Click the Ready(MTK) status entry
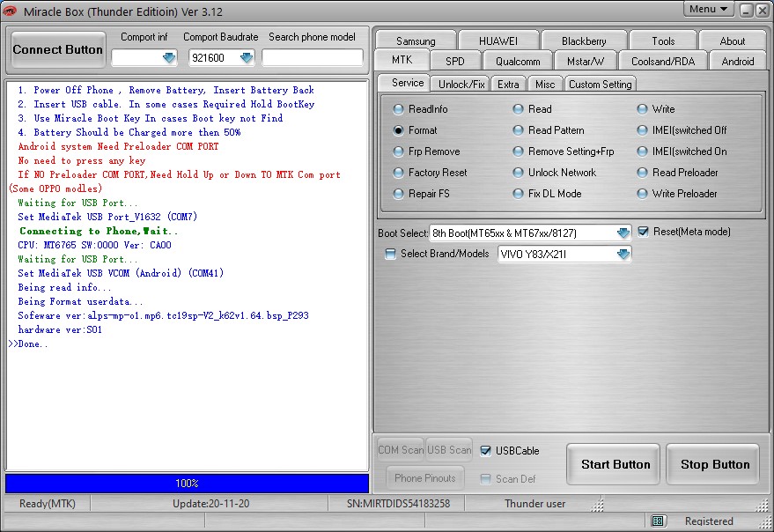The image size is (774, 532). point(48,504)
